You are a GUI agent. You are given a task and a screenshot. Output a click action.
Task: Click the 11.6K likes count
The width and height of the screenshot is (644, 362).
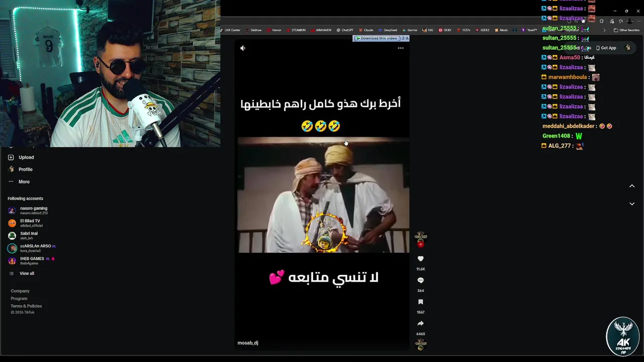pos(421,269)
